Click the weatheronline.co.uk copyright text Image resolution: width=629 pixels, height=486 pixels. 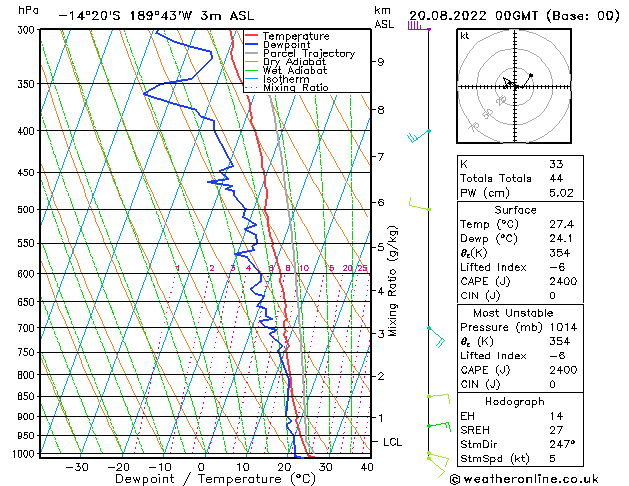[x=524, y=479]
